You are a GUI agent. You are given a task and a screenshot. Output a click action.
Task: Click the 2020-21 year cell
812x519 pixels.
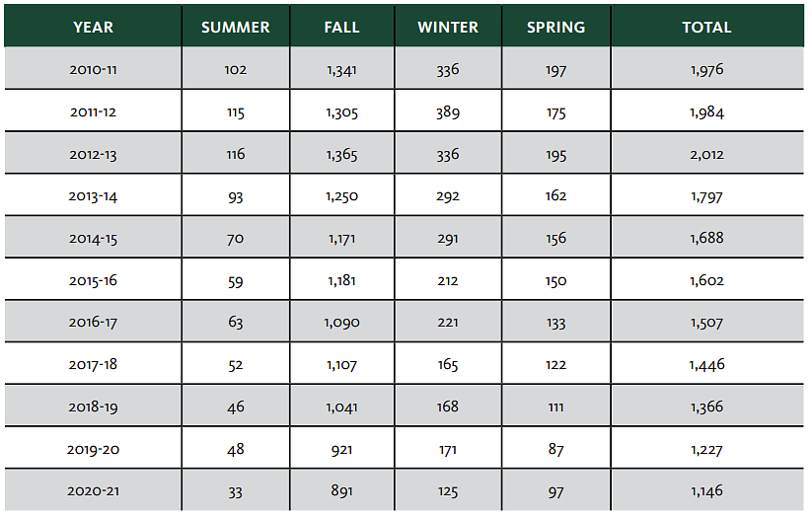tap(94, 490)
